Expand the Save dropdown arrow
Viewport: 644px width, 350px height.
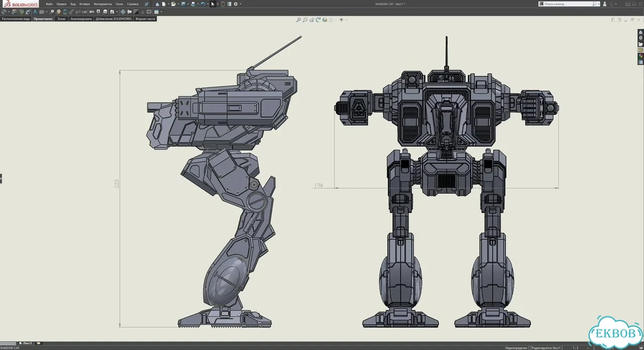188,4
